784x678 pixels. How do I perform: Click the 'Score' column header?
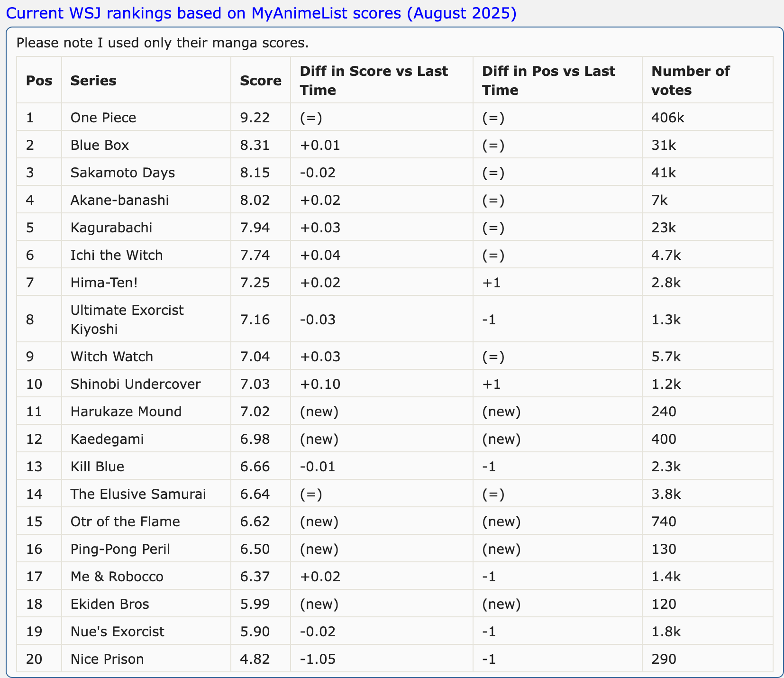pos(261,81)
